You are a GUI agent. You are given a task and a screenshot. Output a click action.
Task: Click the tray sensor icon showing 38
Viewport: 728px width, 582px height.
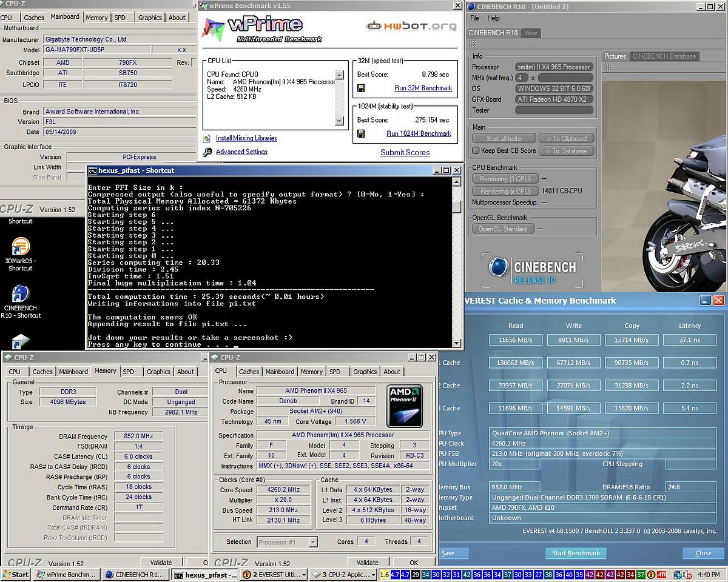point(549,574)
